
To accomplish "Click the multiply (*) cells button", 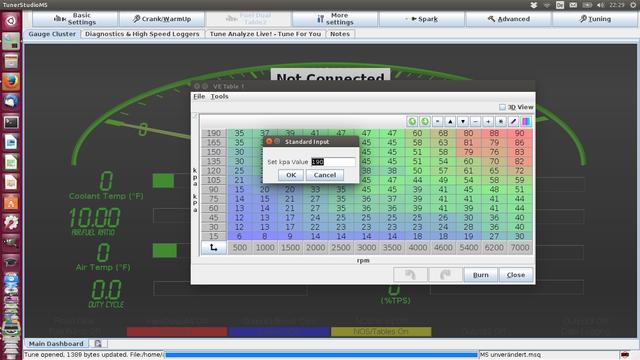I will 501,121.
